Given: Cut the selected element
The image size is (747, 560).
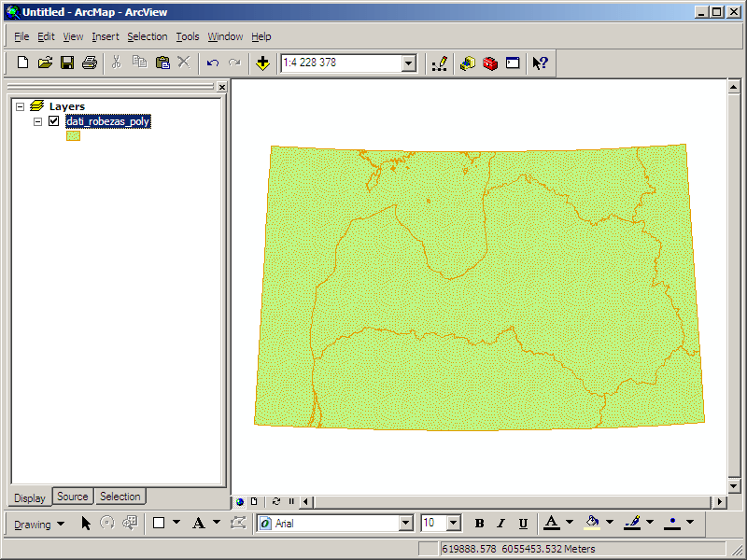Looking at the screenshot, I should (116, 63).
